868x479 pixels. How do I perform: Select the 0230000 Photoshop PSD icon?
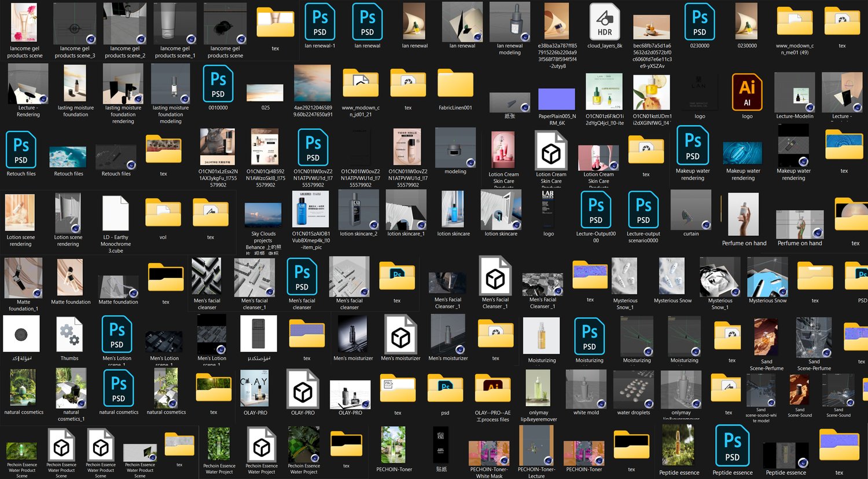[700, 21]
